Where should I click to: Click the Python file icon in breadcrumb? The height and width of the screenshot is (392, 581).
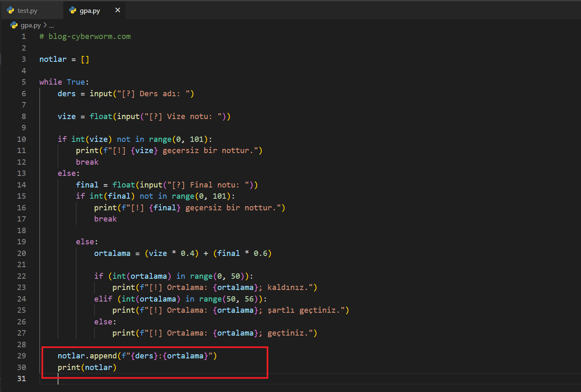click(x=14, y=25)
